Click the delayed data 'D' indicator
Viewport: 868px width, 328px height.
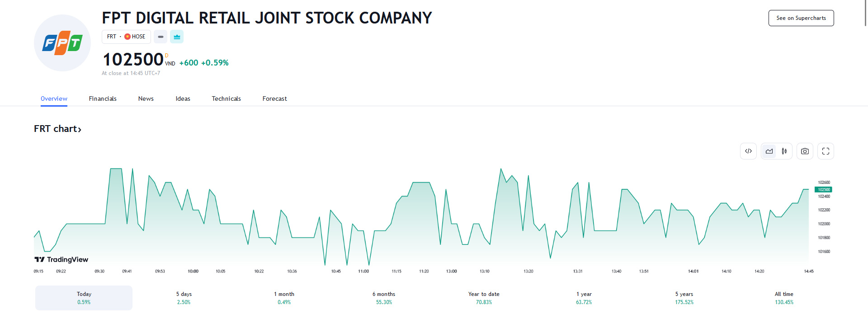point(166,56)
